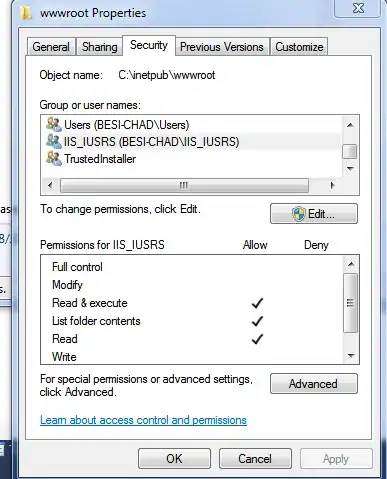Close the wwwroot Properties dialog

358,8
